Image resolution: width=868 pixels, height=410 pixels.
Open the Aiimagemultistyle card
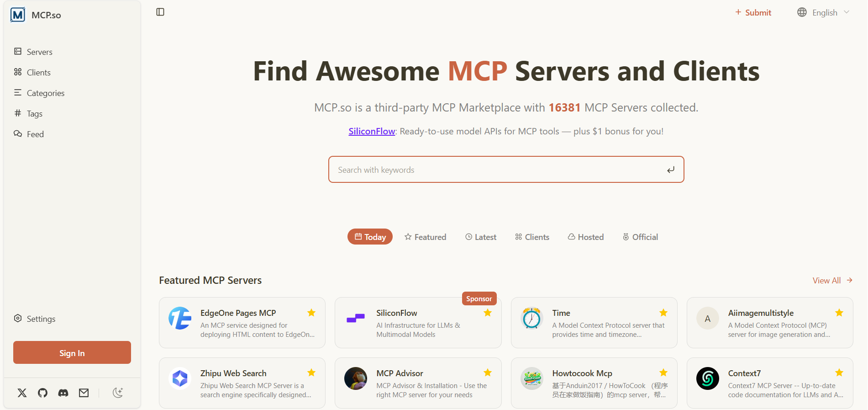coord(770,323)
